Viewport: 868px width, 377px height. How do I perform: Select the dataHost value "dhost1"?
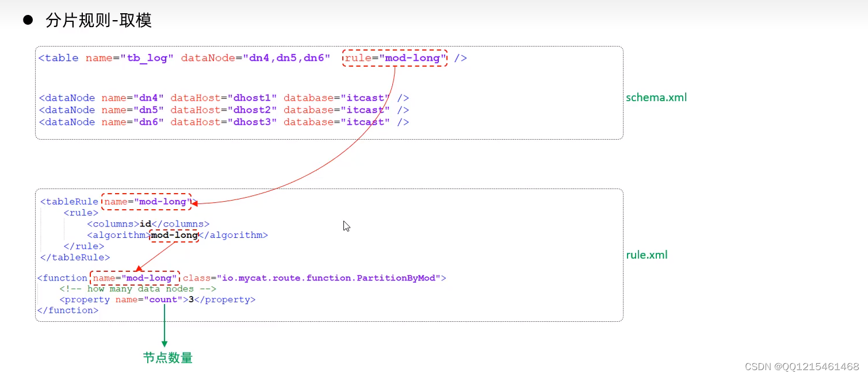253,98
